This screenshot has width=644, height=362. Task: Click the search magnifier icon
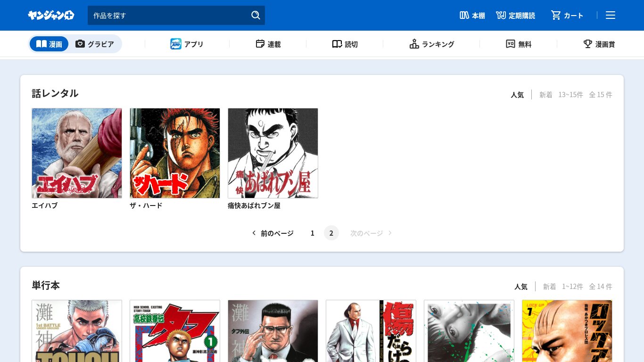tap(256, 15)
